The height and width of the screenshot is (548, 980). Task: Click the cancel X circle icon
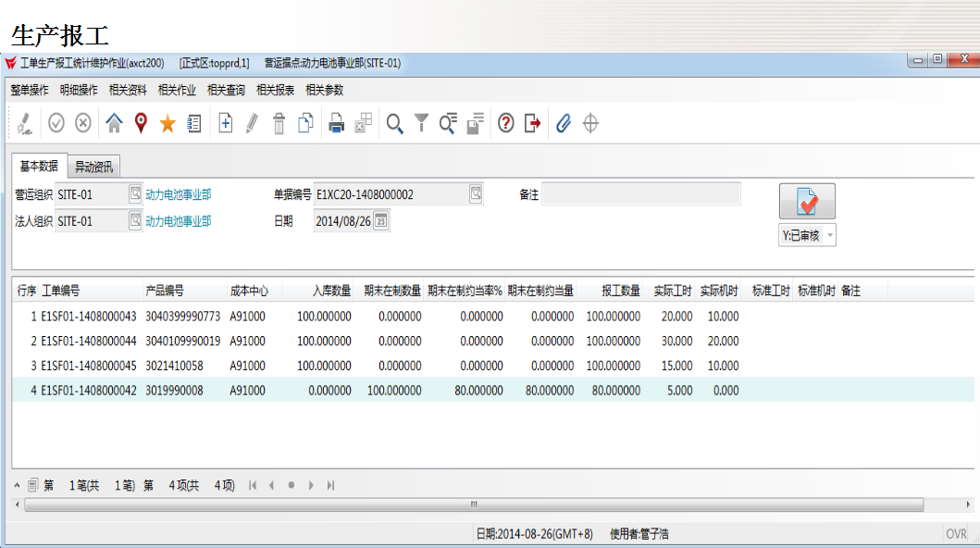tap(83, 123)
